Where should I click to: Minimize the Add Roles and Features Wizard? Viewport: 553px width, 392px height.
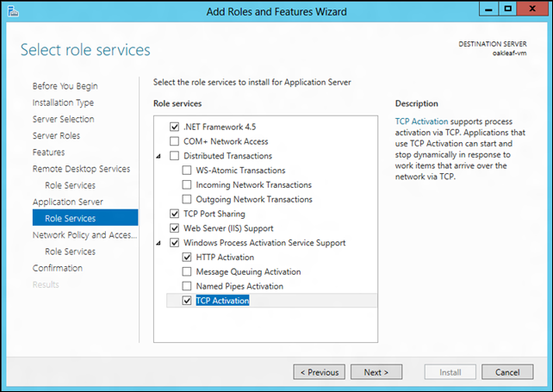pos(488,9)
